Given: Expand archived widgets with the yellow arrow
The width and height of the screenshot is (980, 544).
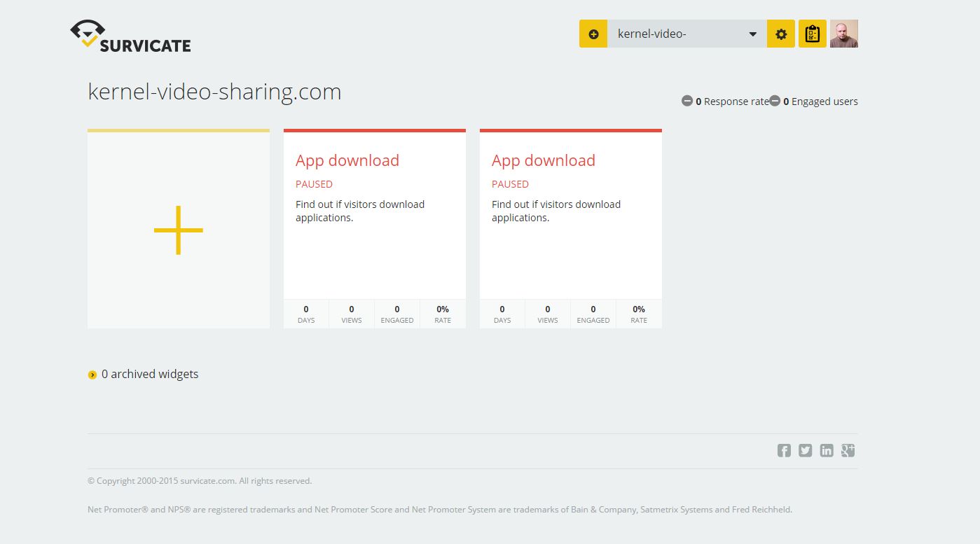Looking at the screenshot, I should (92, 375).
